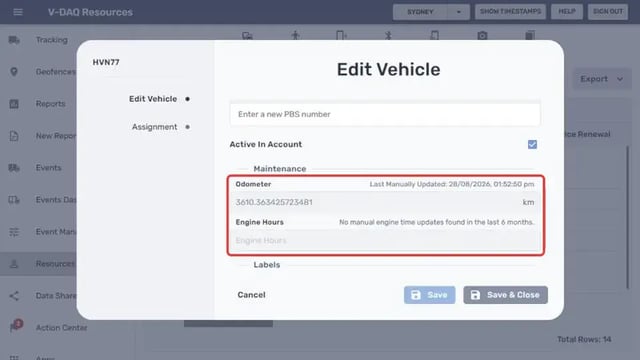The image size is (640, 360).
Task: Click SHOW TIMESTAMPS button
Action: [x=511, y=12]
